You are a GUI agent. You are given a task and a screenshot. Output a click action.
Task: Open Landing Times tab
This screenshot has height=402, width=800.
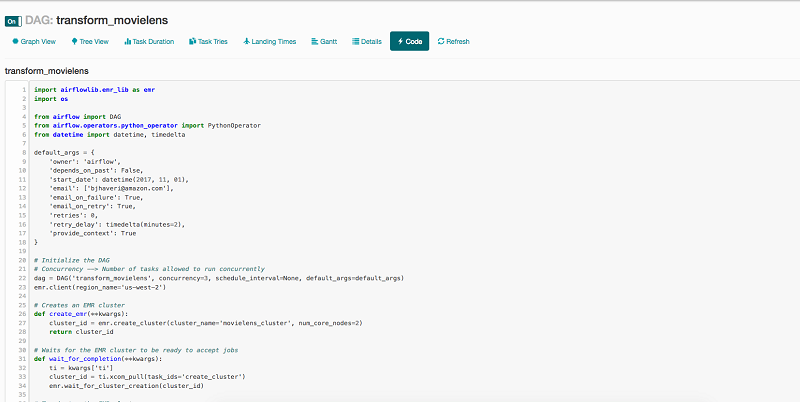tap(269, 42)
